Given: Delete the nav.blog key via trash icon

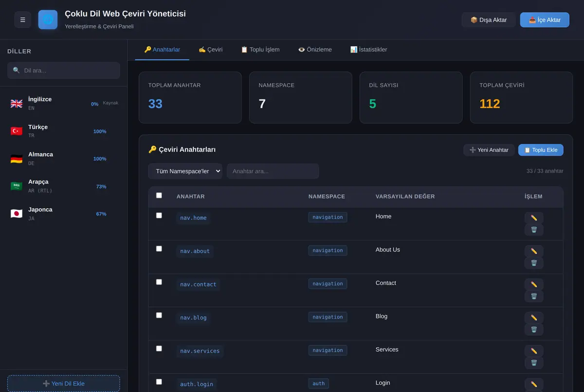Looking at the screenshot, I should point(534,330).
